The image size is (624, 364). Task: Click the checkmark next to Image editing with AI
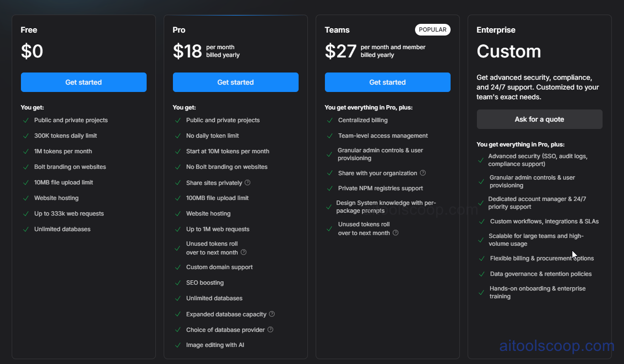coord(178,345)
